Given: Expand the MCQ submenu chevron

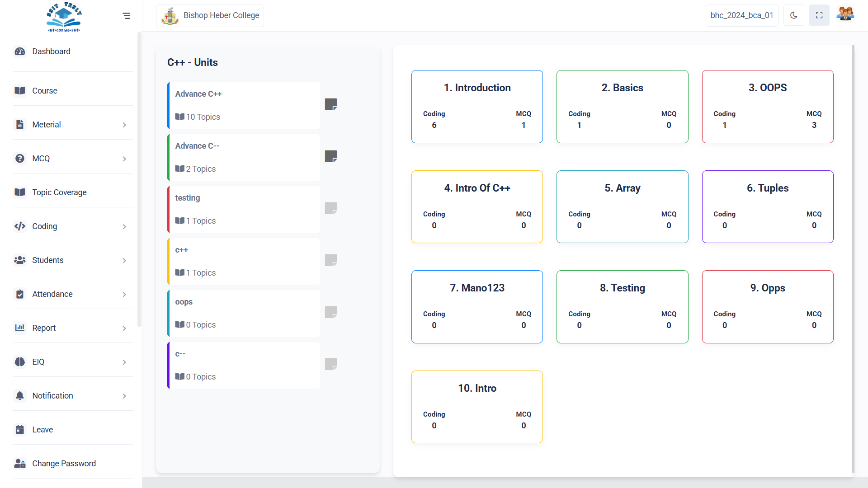Looking at the screenshot, I should point(124,159).
